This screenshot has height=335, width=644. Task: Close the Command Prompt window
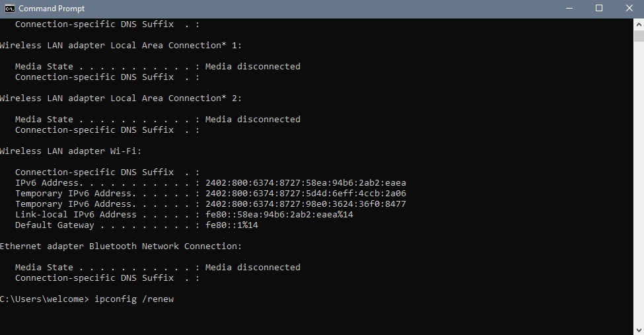[x=629, y=9]
